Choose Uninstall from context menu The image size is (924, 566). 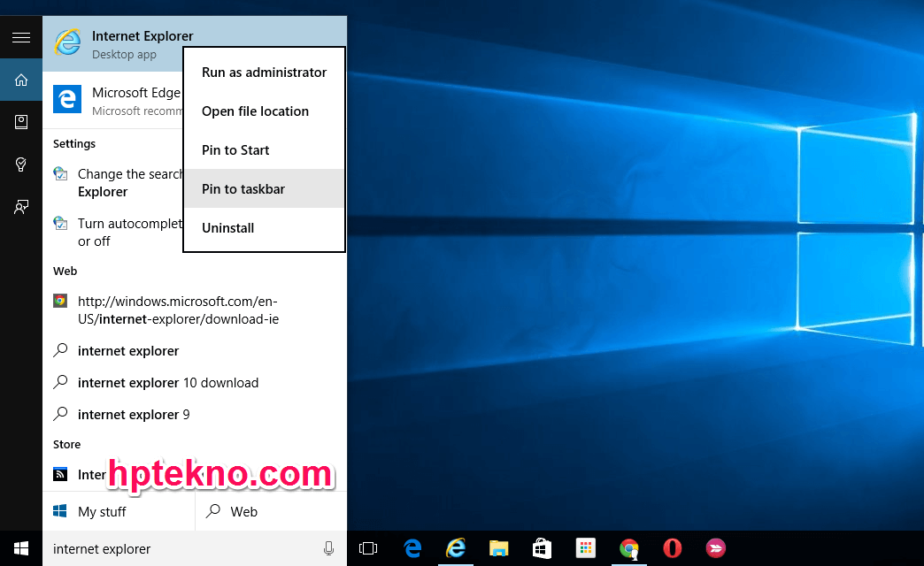click(x=264, y=228)
